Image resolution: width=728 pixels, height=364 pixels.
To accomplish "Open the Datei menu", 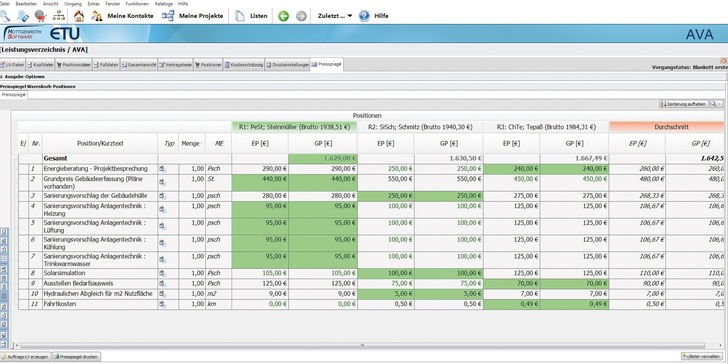I will 5,3.
